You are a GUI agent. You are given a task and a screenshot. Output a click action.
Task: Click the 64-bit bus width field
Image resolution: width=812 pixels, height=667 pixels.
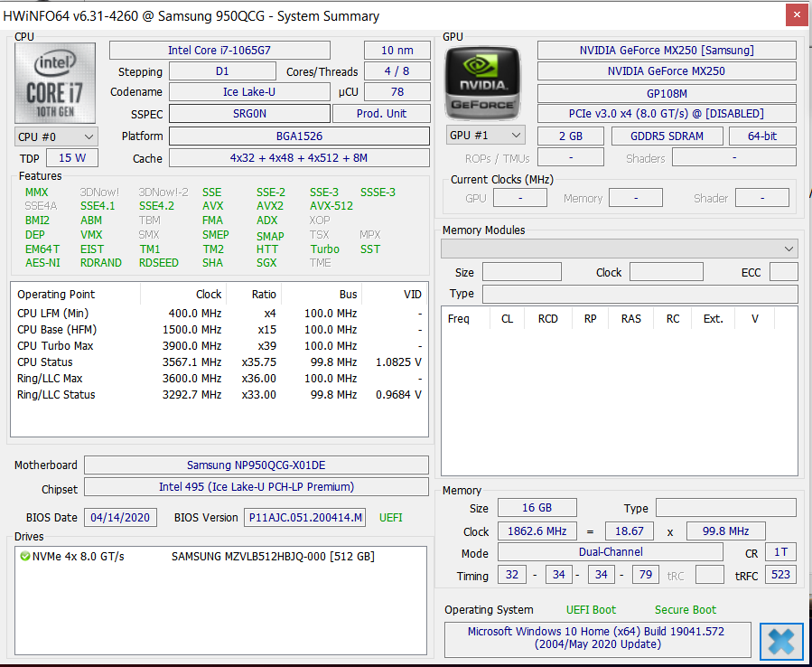(762, 136)
